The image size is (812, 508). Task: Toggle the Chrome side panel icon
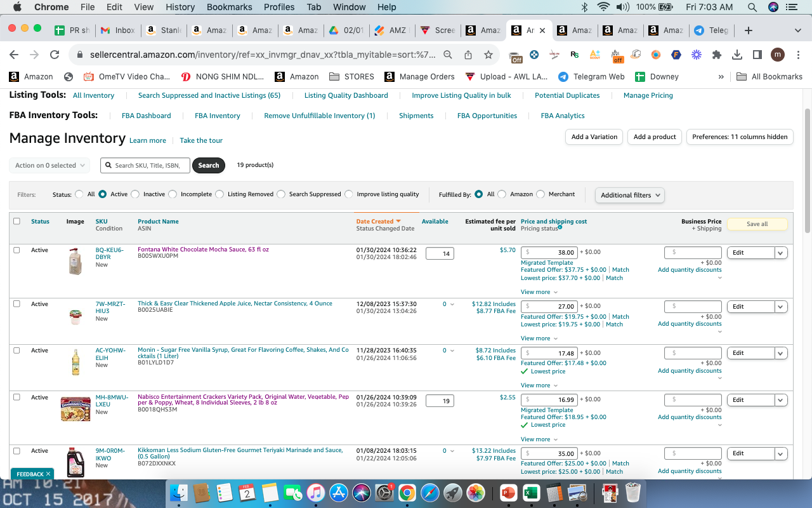757,55
